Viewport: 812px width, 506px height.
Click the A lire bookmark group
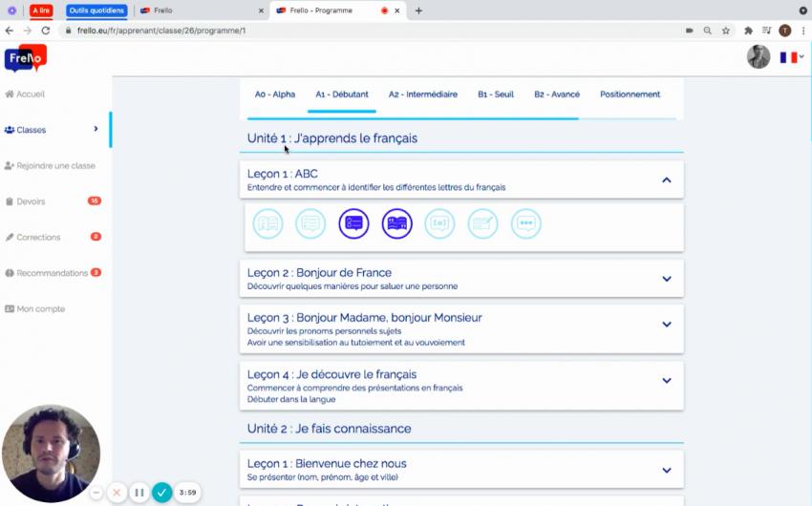41,11
